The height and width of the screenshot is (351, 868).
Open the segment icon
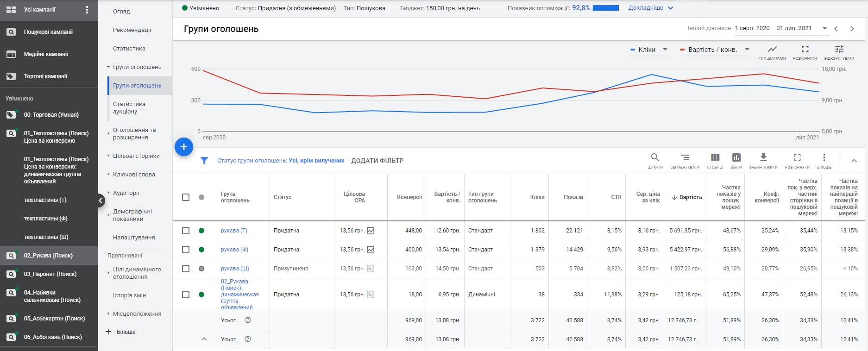pos(685,157)
